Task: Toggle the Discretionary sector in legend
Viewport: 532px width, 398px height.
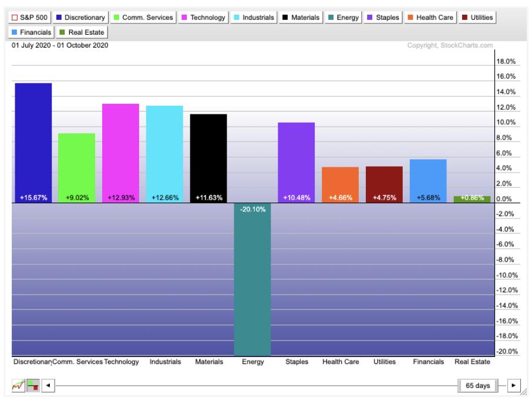Action: pos(80,18)
